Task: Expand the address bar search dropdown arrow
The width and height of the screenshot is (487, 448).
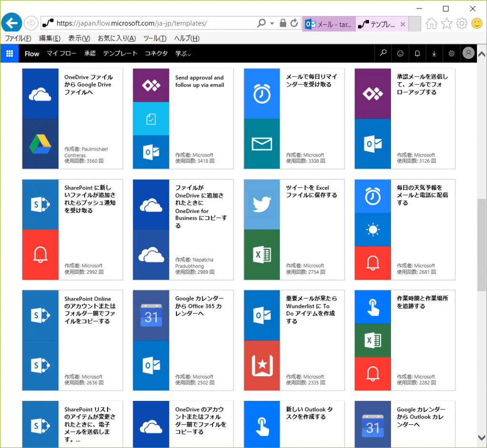Action: 272,23
